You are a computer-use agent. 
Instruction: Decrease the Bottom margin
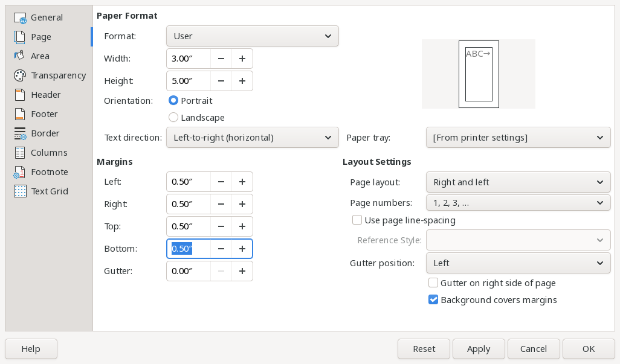tap(221, 249)
